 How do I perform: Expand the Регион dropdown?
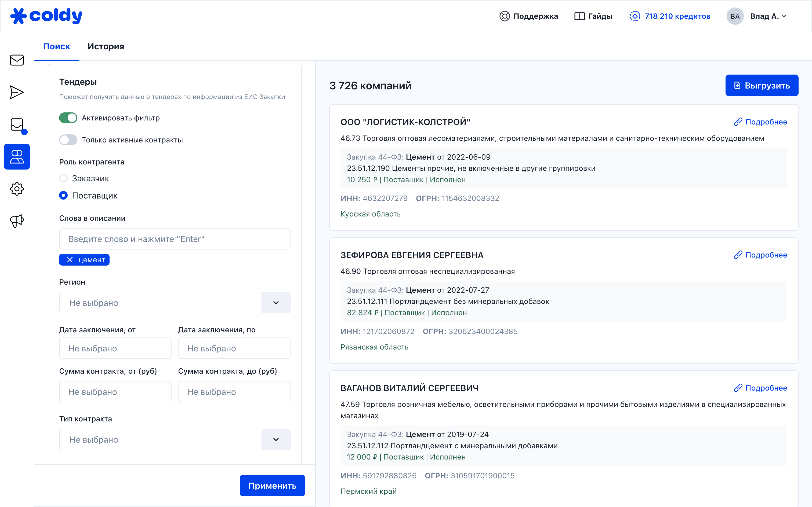click(276, 303)
